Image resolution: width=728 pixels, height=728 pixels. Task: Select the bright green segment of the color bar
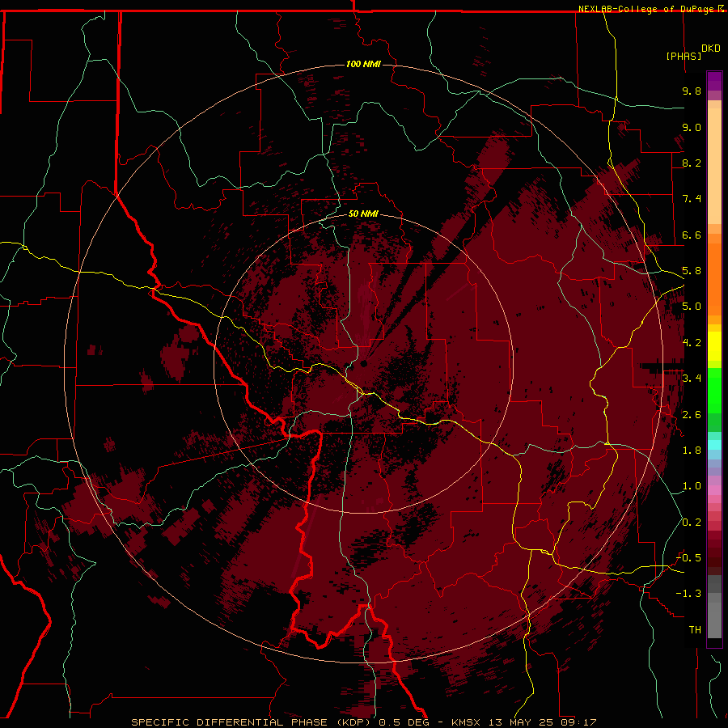pyautogui.click(x=714, y=391)
